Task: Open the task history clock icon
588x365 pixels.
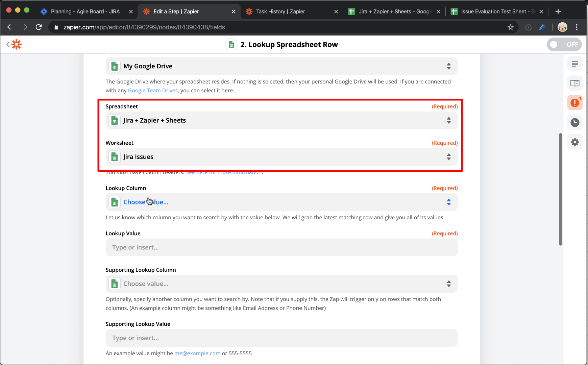Action: (x=575, y=122)
